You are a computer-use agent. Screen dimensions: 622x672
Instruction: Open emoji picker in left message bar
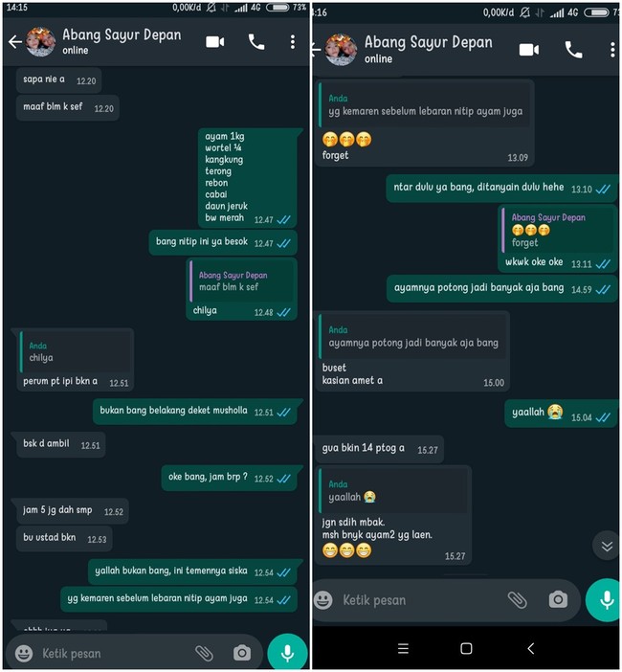(24, 653)
